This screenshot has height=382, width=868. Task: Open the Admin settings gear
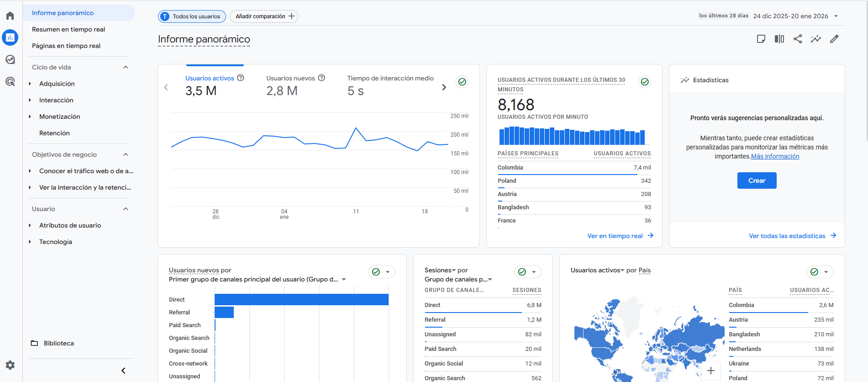[x=10, y=365]
